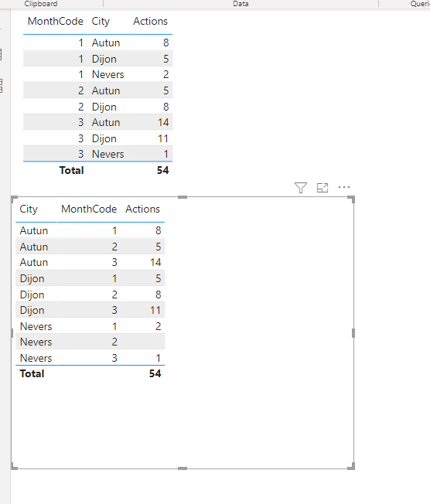The width and height of the screenshot is (430, 504).
Task: Click MonthCode header in bottom table
Action: 89,209
